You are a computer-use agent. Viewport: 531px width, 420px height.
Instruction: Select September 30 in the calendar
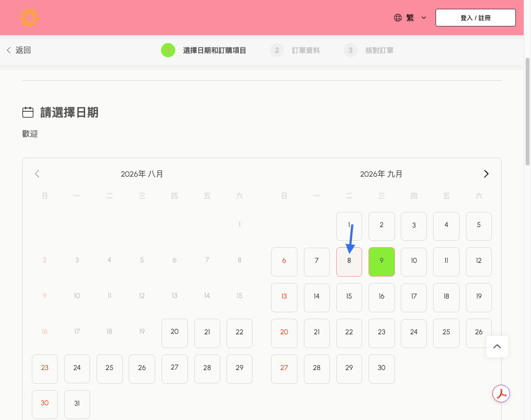coord(382,369)
